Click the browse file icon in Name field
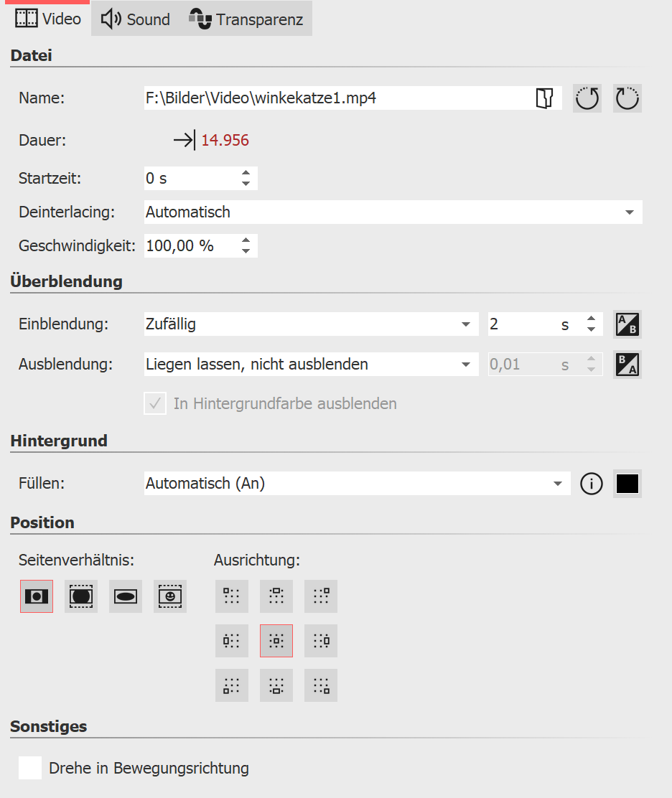 click(x=545, y=99)
